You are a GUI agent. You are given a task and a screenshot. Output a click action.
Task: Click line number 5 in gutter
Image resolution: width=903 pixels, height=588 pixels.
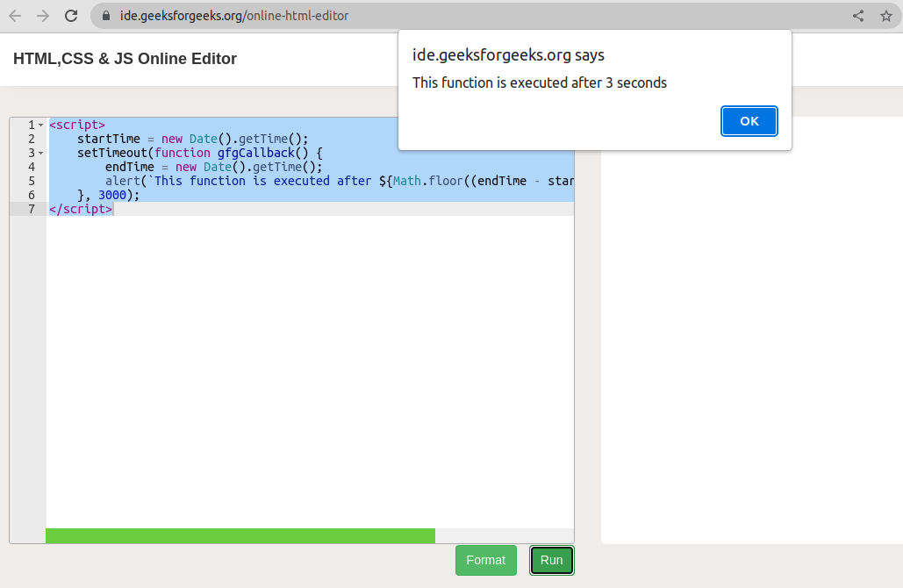point(32,181)
